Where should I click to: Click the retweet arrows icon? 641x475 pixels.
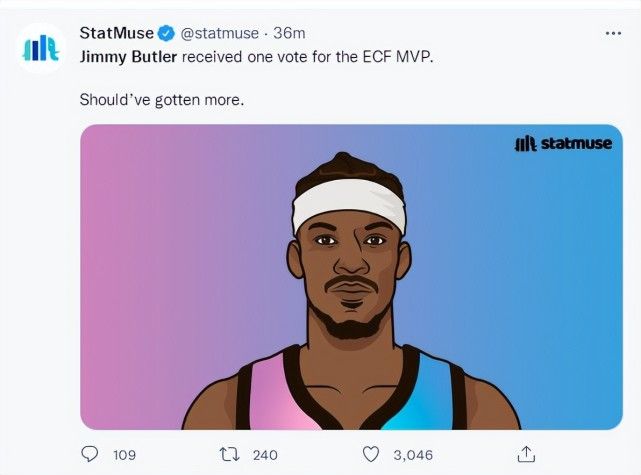point(229,454)
